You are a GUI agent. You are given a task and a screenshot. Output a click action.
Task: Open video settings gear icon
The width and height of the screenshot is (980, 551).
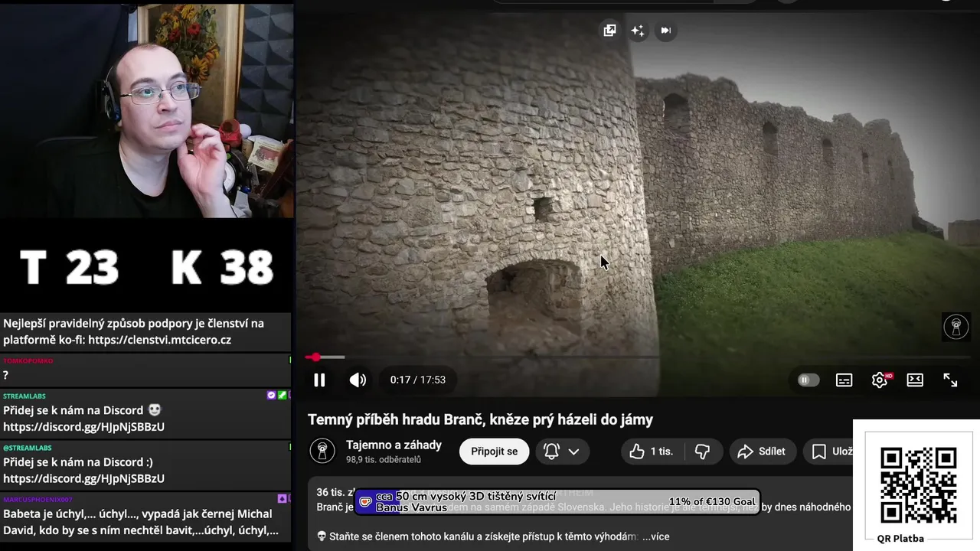(x=880, y=380)
